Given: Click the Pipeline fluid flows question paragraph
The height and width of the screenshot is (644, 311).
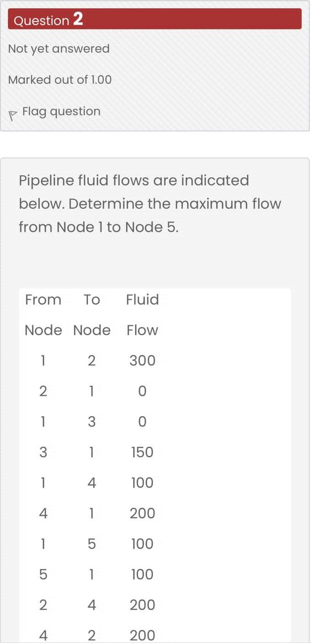Looking at the screenshot, I should 150,203.
